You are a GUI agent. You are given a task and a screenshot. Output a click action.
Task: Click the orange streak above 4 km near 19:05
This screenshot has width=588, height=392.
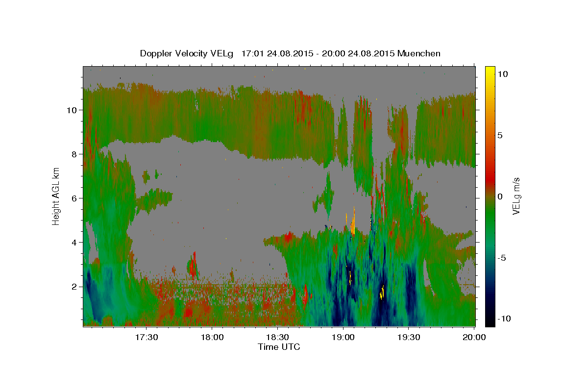[x=353, y=221]
